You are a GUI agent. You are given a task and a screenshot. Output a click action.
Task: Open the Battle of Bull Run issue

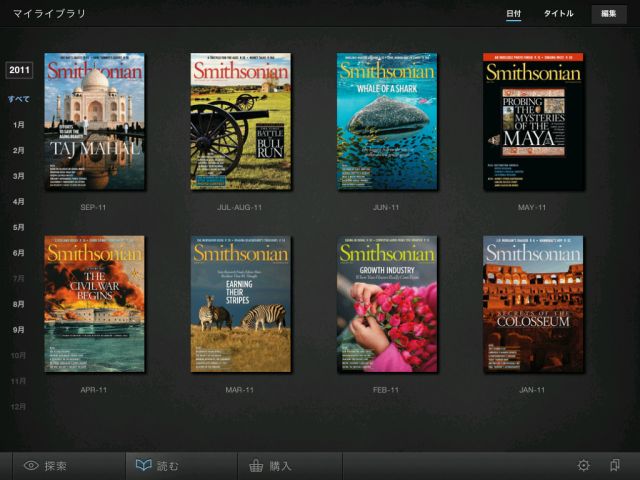[241, 121]
